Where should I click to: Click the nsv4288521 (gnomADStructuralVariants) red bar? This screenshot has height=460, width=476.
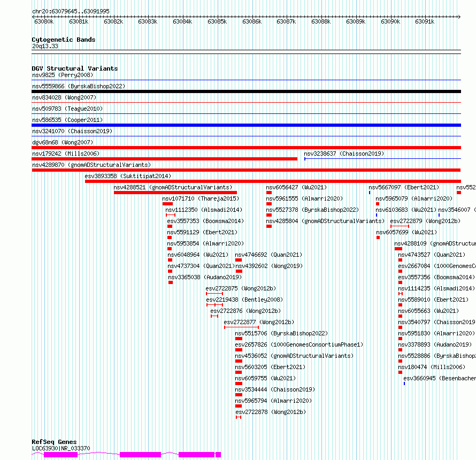[175, 193]
